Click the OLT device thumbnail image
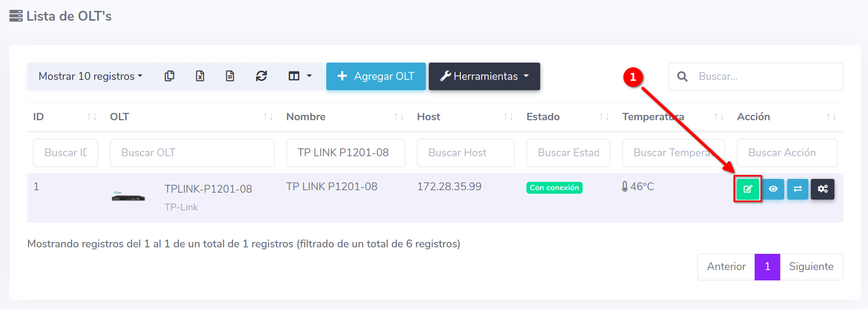This screenshot has height=309, width=868. [128, 197]
